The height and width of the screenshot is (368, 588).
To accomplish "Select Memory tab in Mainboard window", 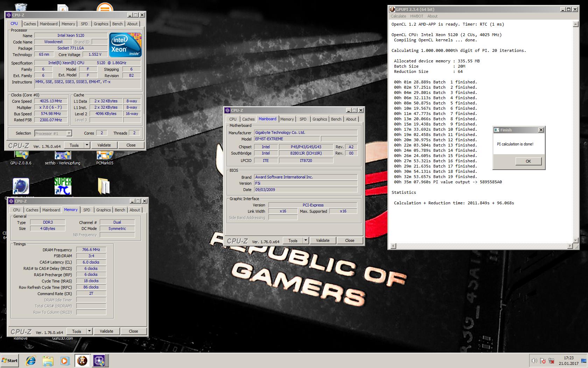I will 287,119.
